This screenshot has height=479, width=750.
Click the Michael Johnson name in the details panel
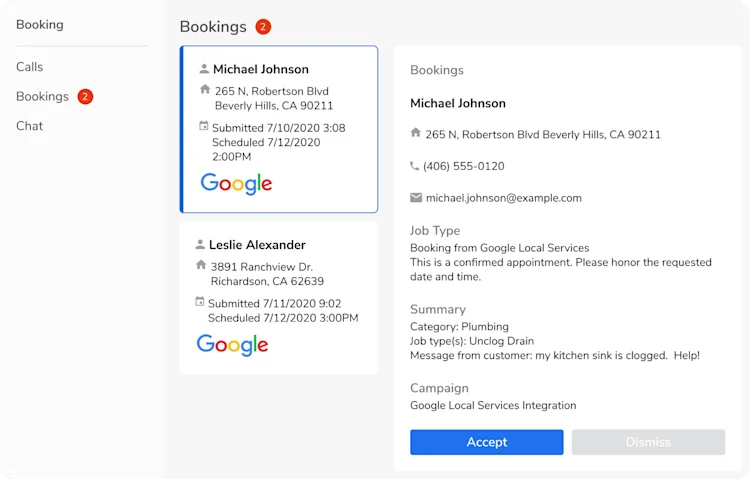coord(458,103)
